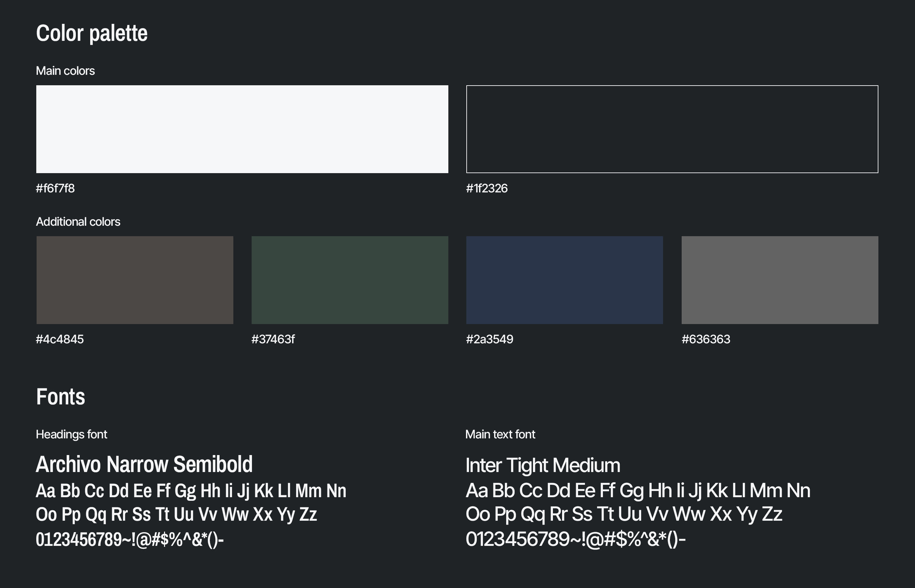Click the Color palette heading
This screenshot has width=915, height=588.
pyautogui.click(x=91, y=33)
